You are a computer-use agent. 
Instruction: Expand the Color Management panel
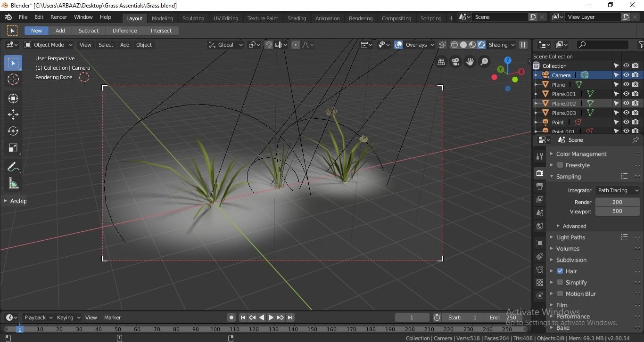(581, 154)
